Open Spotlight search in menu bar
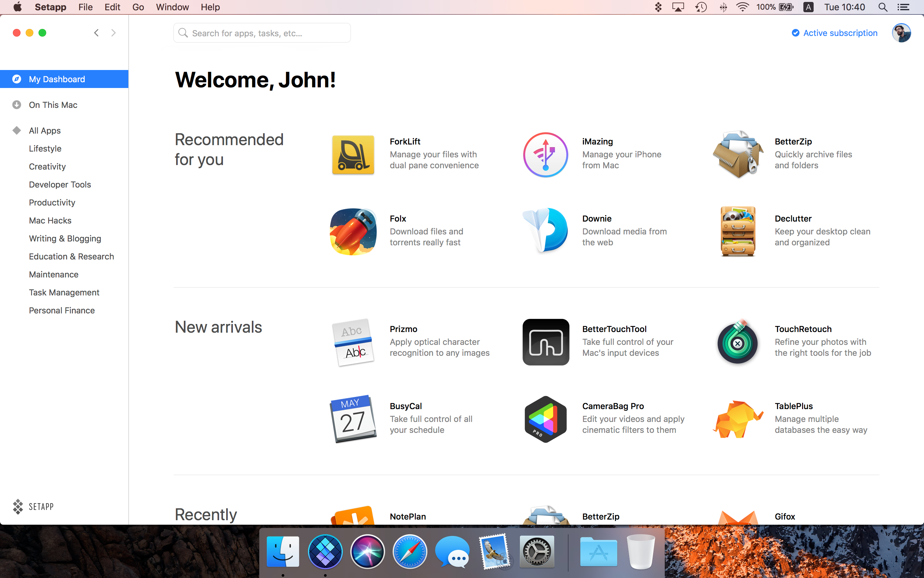The height and width of the screenshot is (578, 924). pos(883,7)
